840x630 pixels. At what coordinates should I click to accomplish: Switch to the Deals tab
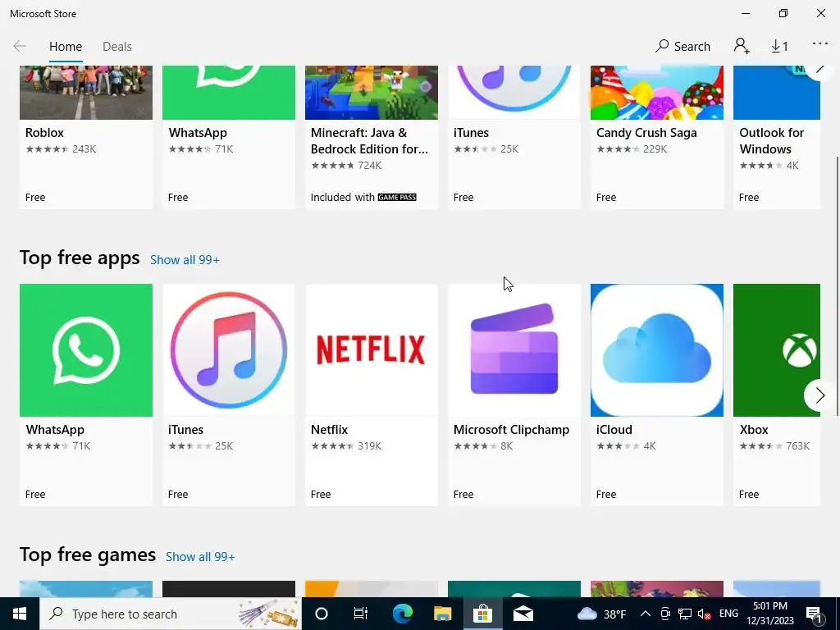(116, 47)
